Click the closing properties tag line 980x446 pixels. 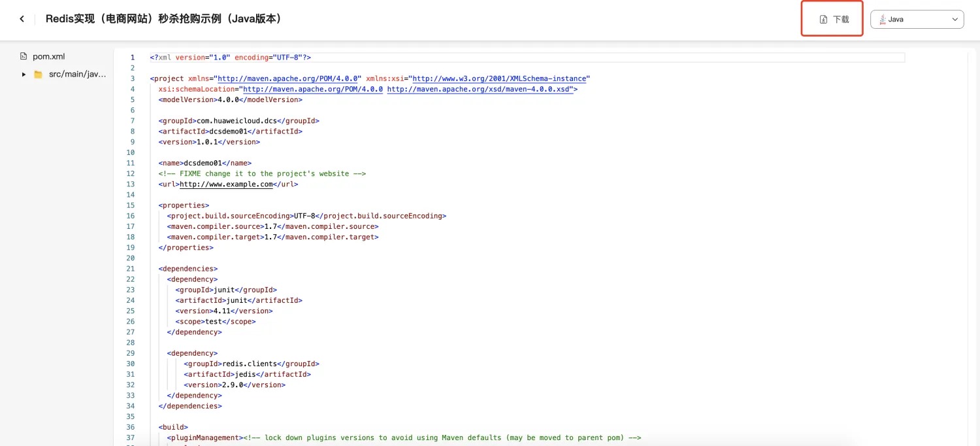click(186, 247)
